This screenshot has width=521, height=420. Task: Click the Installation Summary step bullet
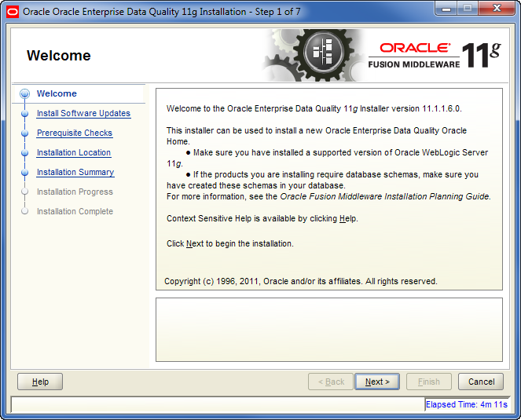25,173
